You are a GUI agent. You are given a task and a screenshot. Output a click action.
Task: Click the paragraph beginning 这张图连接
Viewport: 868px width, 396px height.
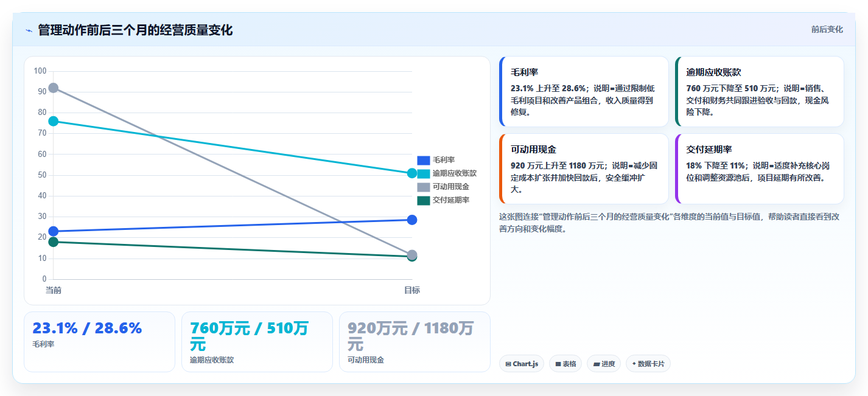[x=670, y=223]
